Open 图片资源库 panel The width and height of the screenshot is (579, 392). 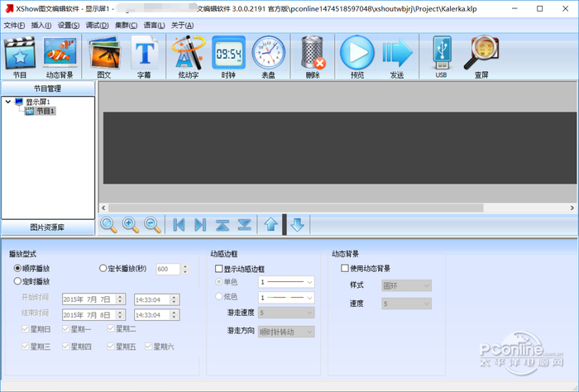coord(48,227)
